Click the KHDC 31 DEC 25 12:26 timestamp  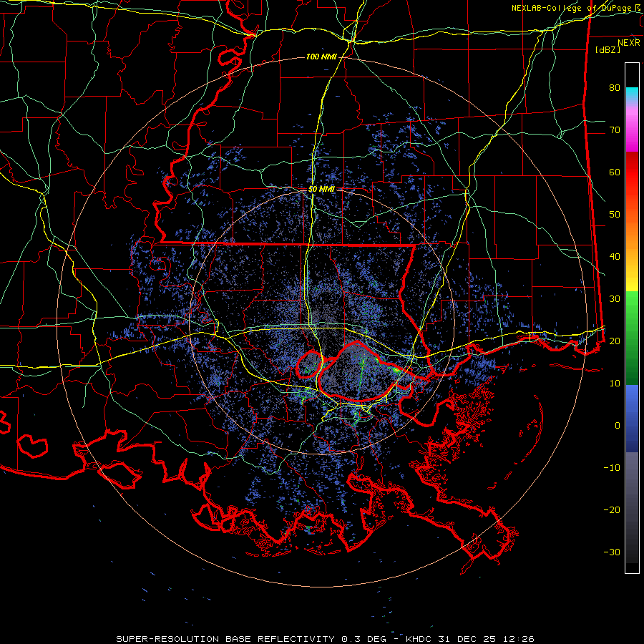coord(470,639)
